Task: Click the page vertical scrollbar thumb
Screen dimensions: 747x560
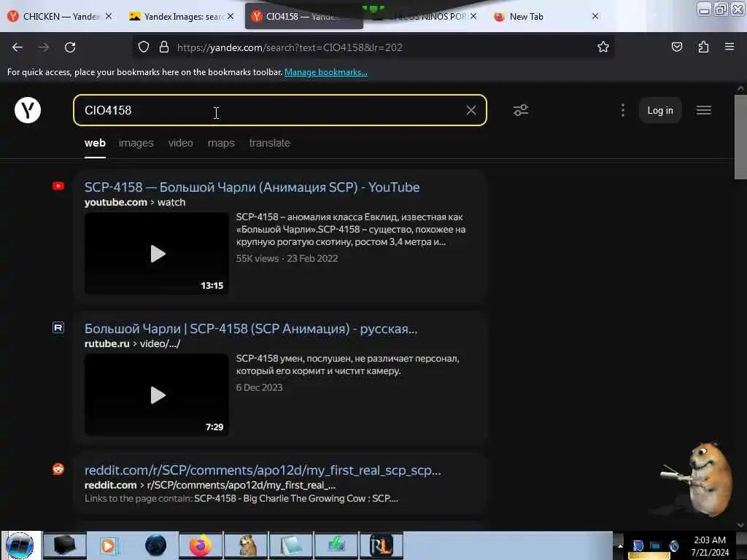Action: (740, 137)
